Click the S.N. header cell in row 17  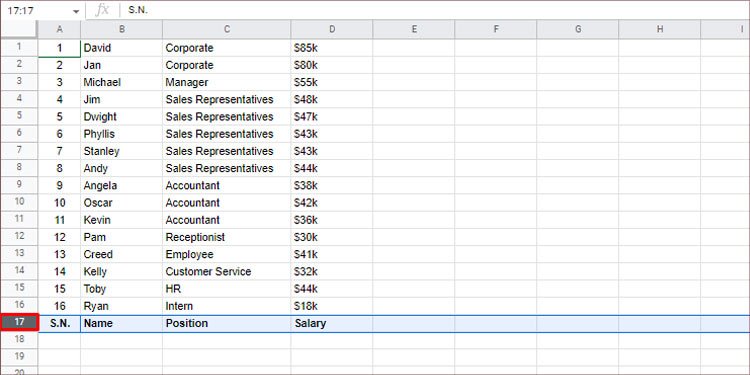click(x=59, y=323)
